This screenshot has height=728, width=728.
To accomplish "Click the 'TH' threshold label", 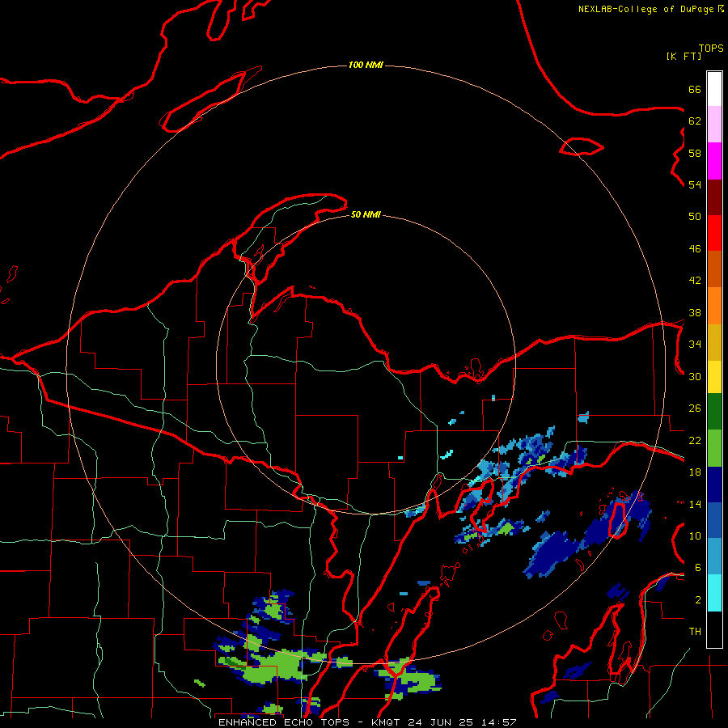I will (x=695, y=632).
